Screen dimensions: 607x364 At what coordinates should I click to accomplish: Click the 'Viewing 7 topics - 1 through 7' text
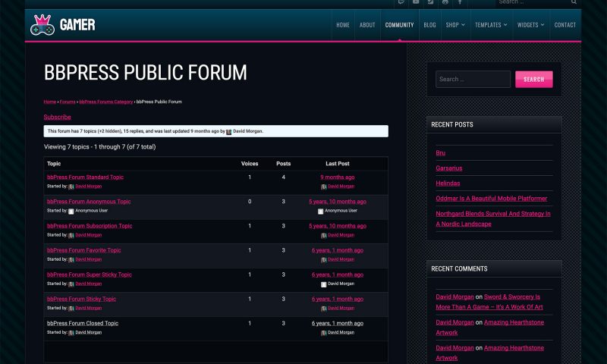click(100, 147)
